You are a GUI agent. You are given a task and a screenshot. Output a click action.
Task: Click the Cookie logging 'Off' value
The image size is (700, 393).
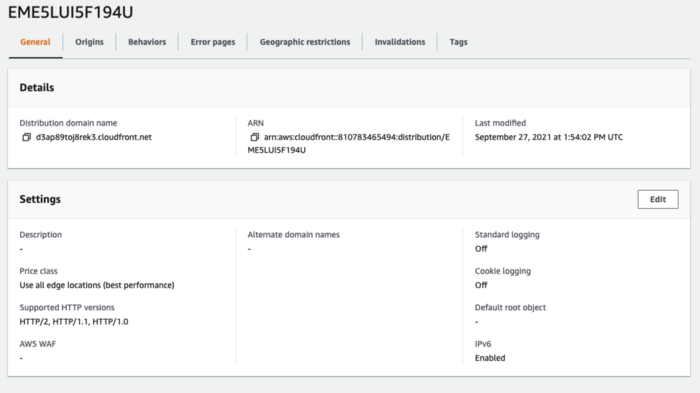pos(481,285)
